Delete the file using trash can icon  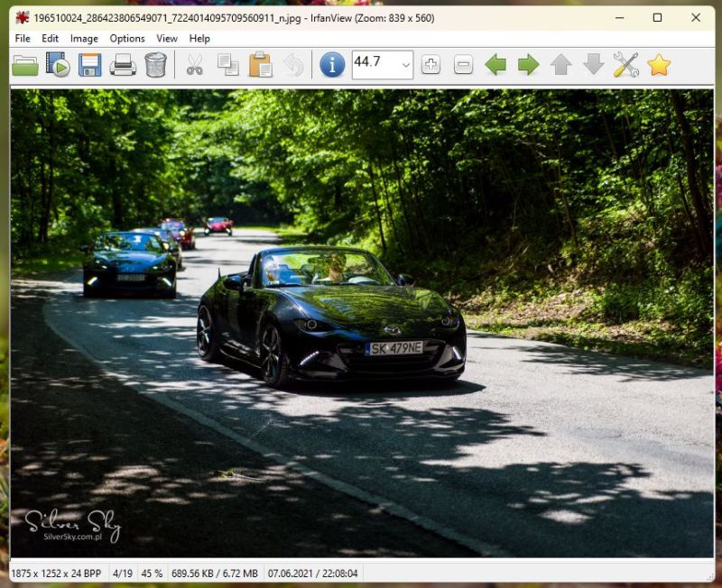155,65
